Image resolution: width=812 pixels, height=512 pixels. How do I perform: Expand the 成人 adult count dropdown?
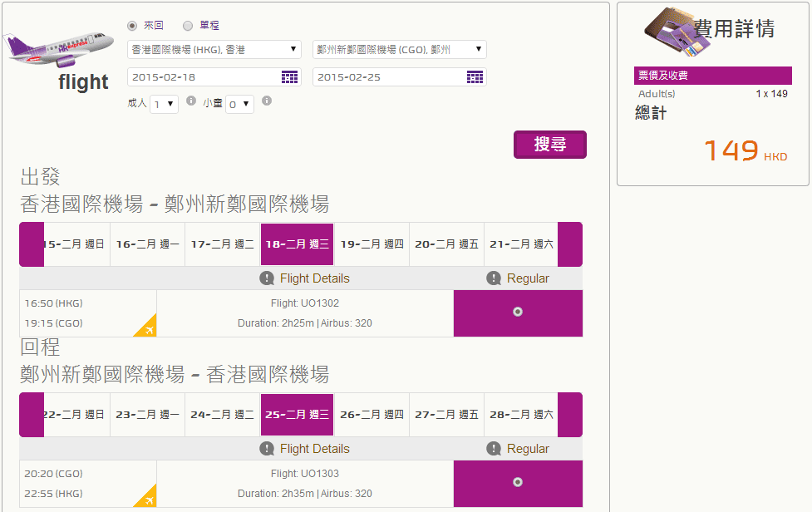[164, 105]
